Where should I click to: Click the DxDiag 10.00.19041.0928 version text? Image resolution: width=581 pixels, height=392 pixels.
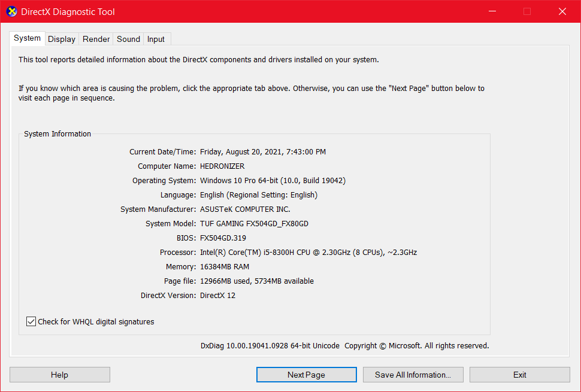pyautogui.click(x=270, y=346)
